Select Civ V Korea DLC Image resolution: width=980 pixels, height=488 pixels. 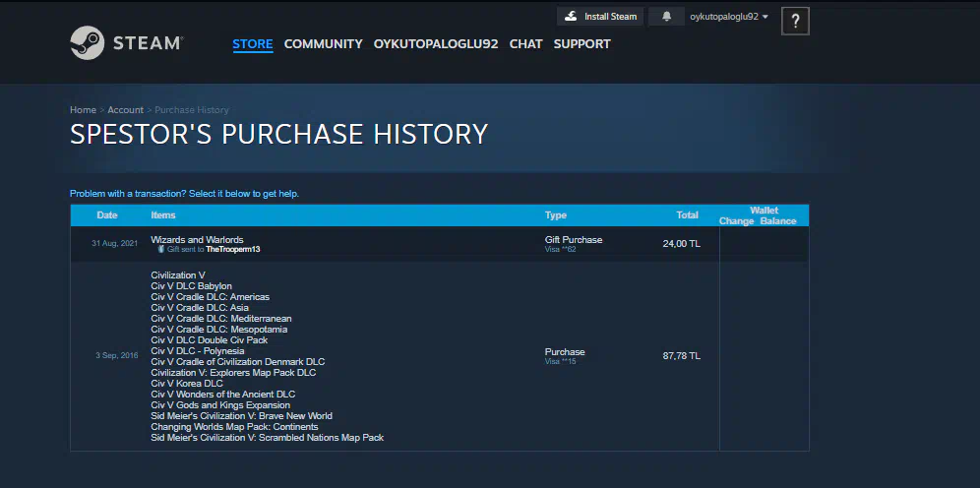(187, 384)
